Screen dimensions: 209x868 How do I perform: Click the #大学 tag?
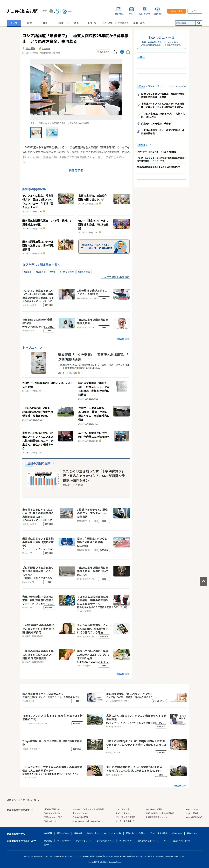(53, 272)
